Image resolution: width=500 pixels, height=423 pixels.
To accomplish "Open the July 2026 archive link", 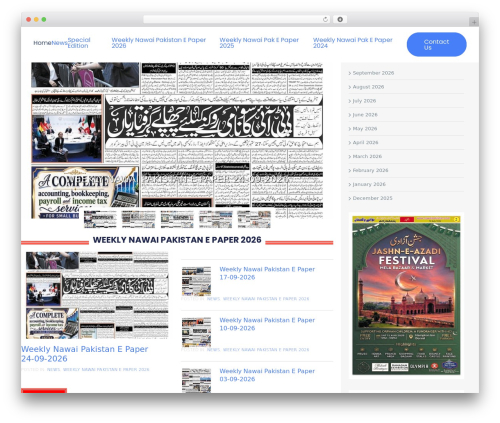I will 364,101.
